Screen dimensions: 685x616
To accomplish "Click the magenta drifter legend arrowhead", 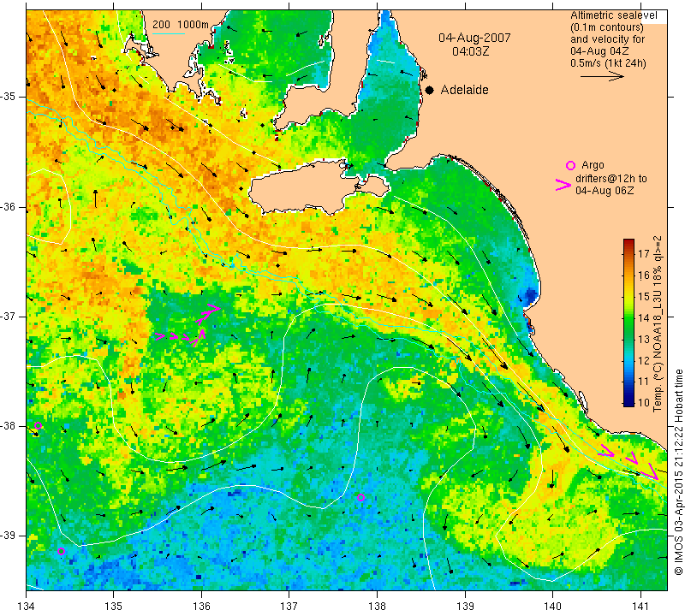I will 563,185.
